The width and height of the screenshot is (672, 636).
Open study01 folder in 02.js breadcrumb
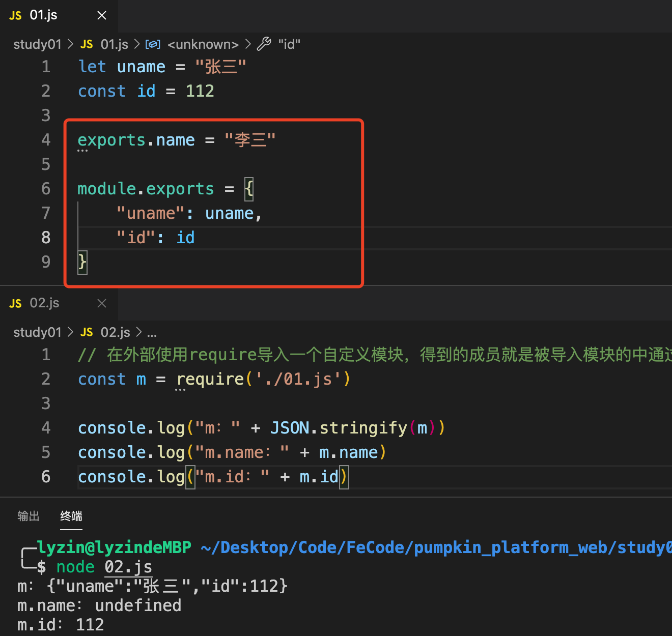click(x=37, y=332)
